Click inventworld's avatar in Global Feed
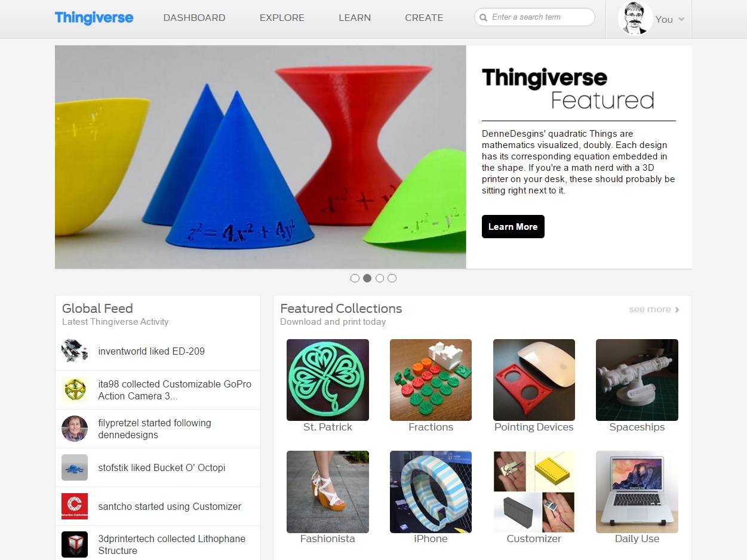Image resolution: width=747 pixels, height=560 pixels. point(75,351)
